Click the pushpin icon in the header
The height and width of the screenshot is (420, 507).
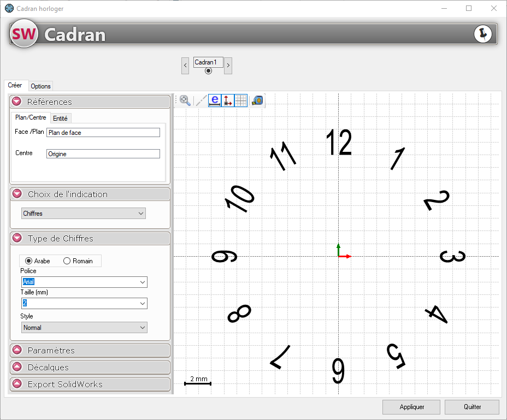tap(482, 34)
